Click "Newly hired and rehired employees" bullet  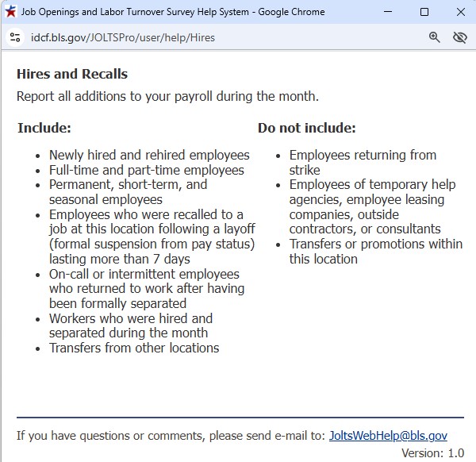tap(149, 155)
